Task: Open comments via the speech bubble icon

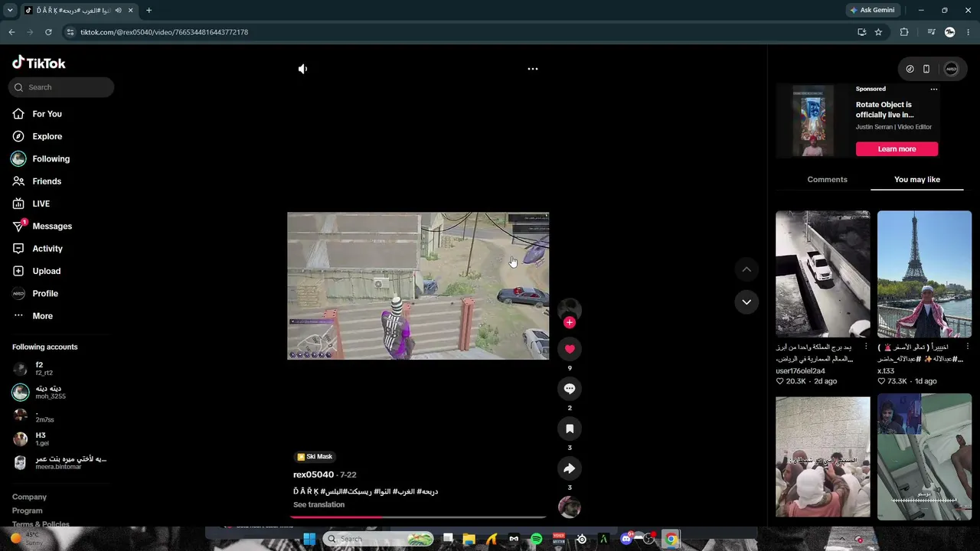Action: tap(570, 389)
